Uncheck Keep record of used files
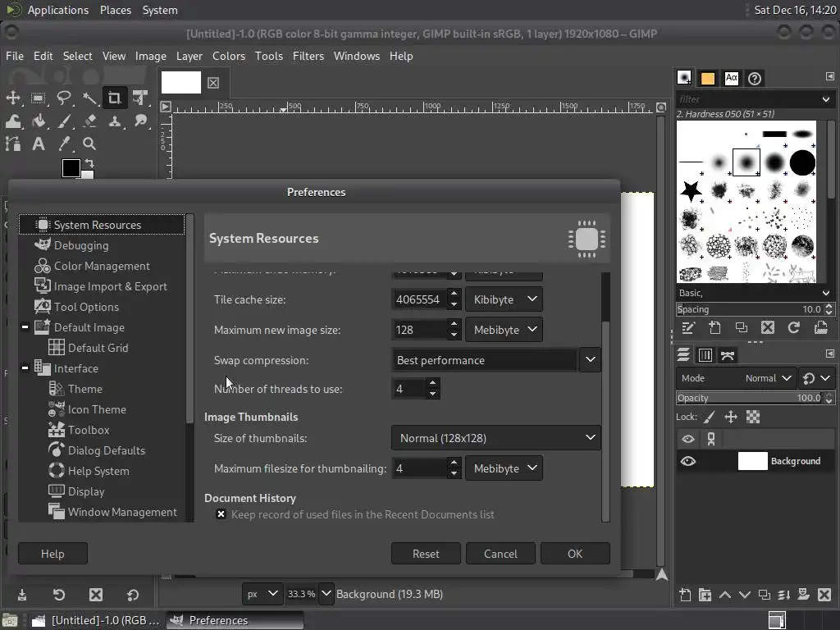The height and width of the screenshot is (630, 840). (221, 514)
